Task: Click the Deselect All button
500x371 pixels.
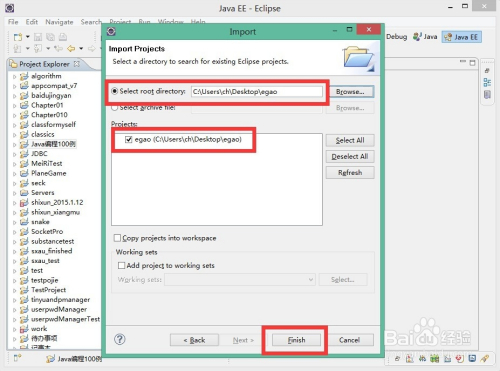Action: click(350, 156)
